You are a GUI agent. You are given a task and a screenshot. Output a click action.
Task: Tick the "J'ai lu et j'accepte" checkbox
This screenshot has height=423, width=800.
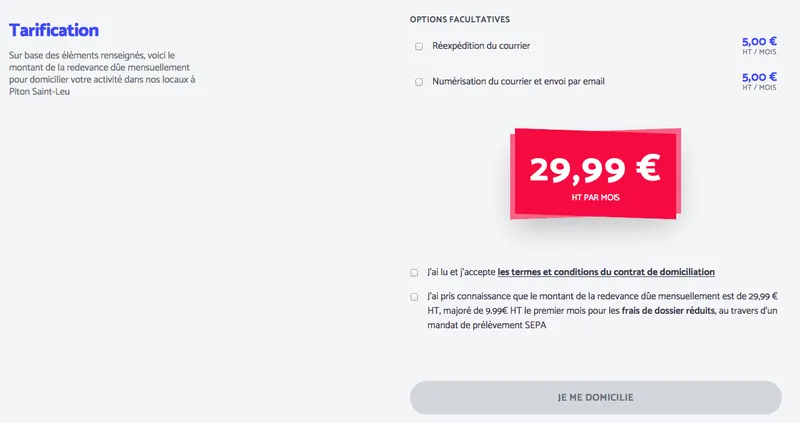(414, 272)
